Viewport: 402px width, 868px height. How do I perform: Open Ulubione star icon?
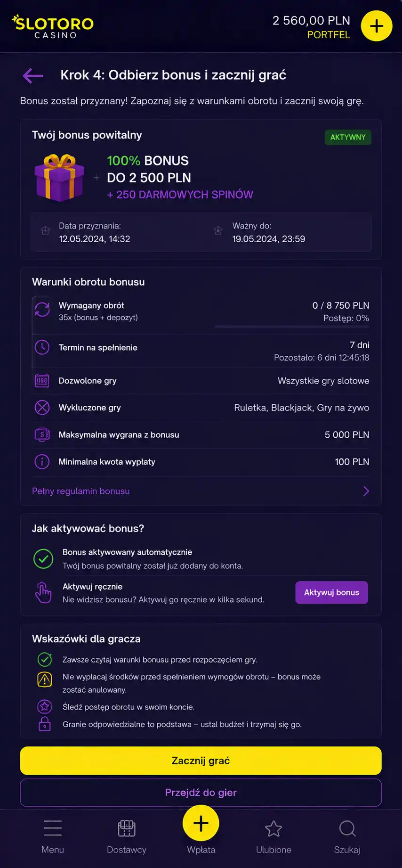coord(273,829)
